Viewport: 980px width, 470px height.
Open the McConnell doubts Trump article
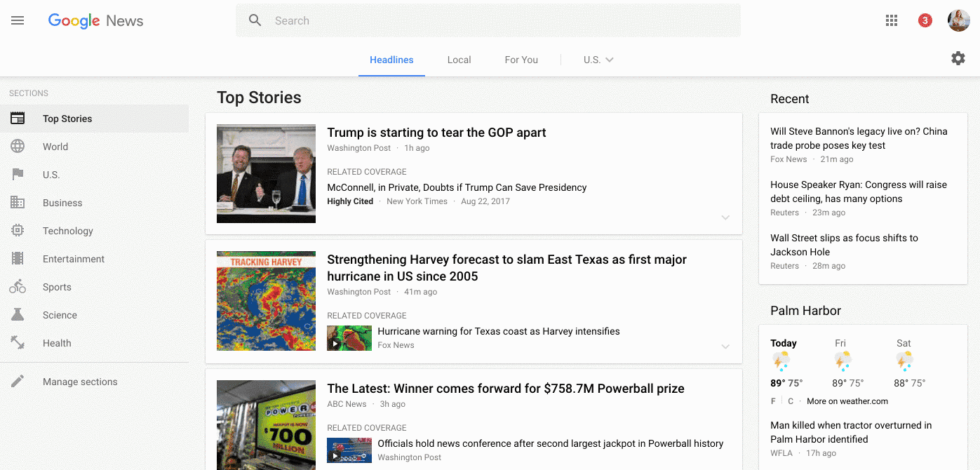point(457,187)
